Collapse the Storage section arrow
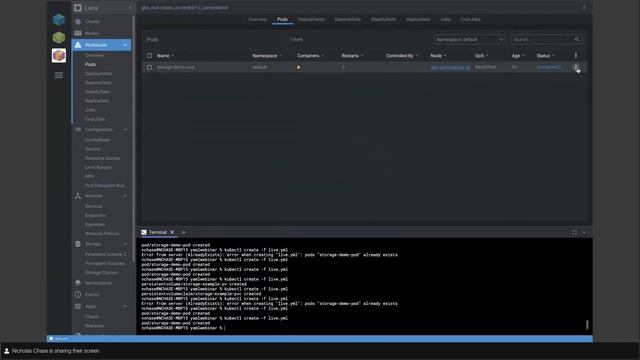 (125, 244)
